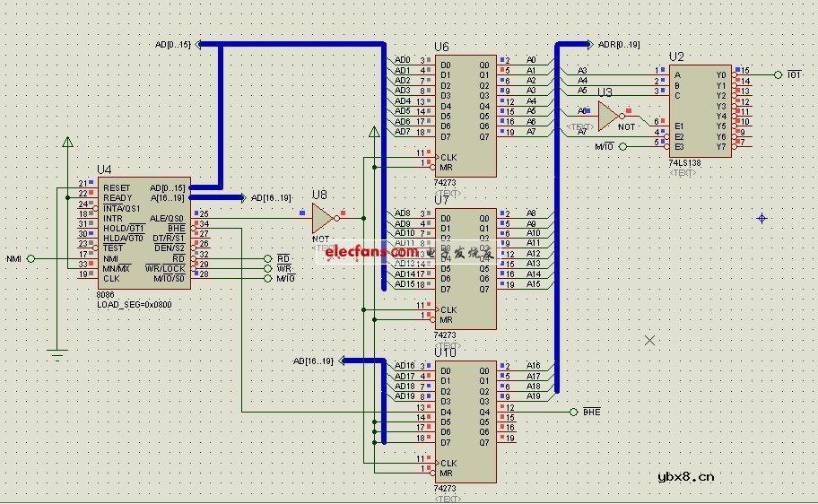The image size is (818, 504).
Task: Click the WR terminal right of U4
Action: [x=268, y=268]
